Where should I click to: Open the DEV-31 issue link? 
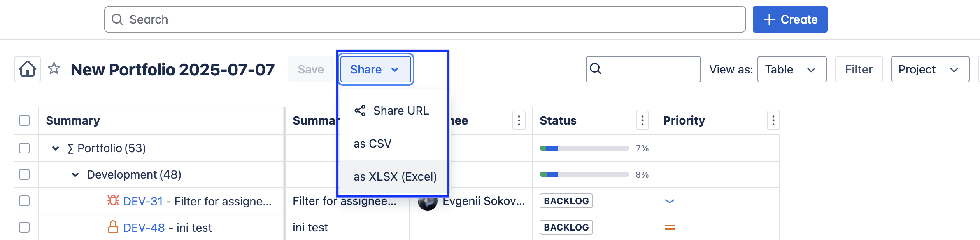[x=143, y=201]
